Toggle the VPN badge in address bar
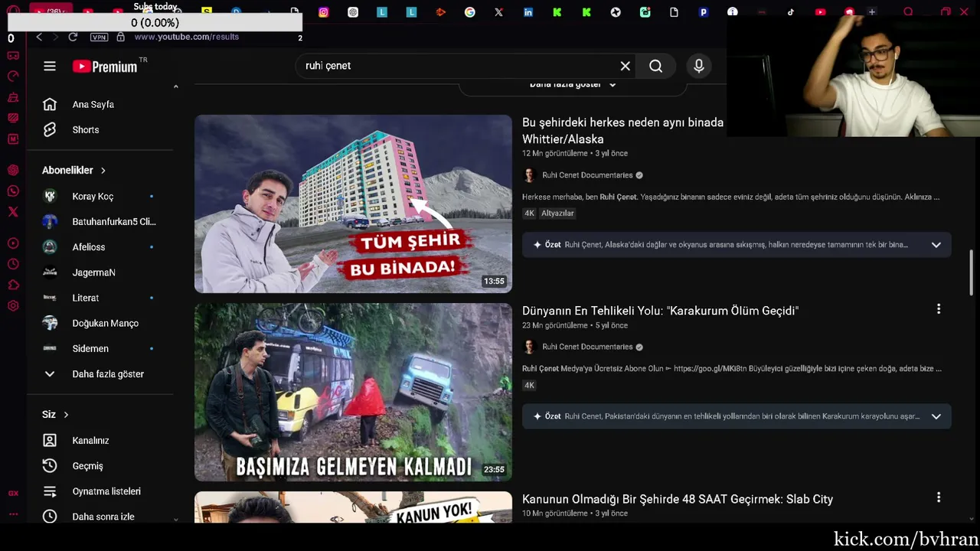 [x=99, y=37]
